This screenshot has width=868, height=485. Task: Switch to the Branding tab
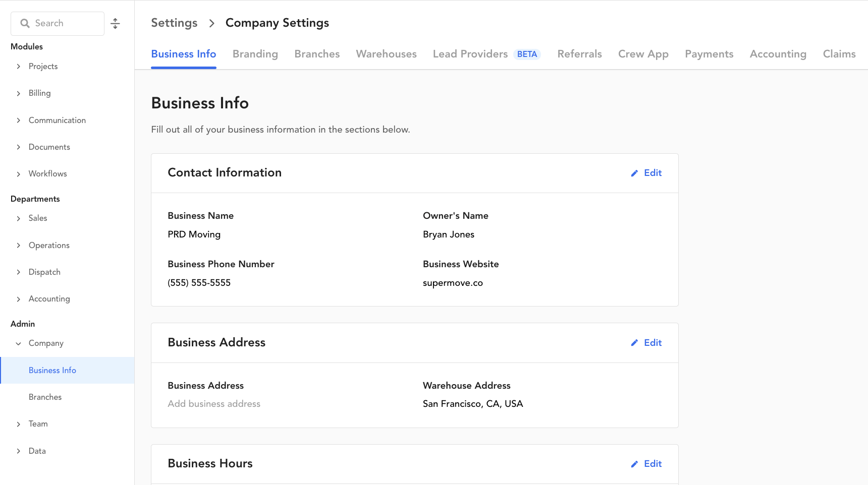click(255, 54)
